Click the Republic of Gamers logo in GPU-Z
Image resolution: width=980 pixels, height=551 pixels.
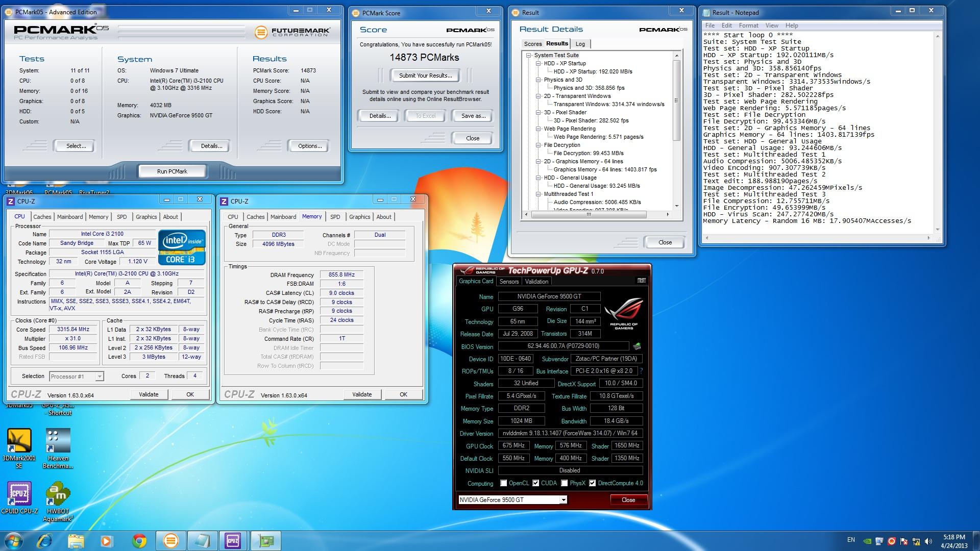tap(624, 313)
